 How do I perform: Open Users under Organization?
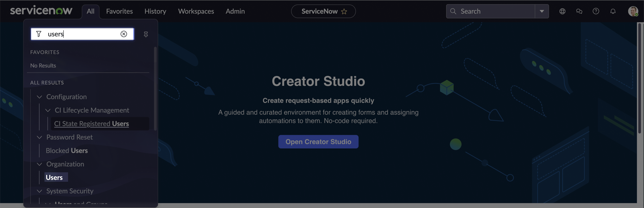[x=54, y=177]
